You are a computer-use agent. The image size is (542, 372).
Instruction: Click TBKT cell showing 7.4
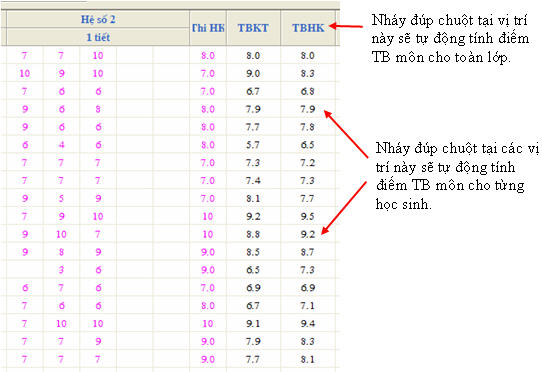[253, 180]
